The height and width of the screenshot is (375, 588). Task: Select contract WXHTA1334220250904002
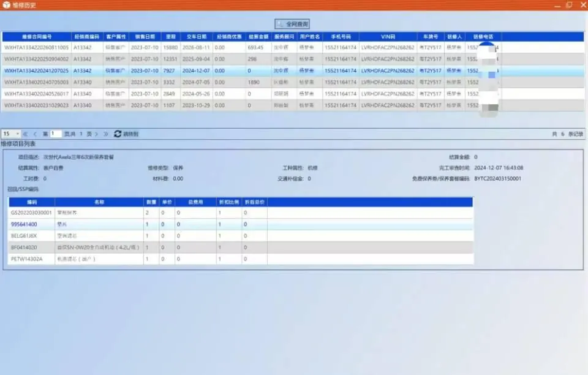pos(36,59)
